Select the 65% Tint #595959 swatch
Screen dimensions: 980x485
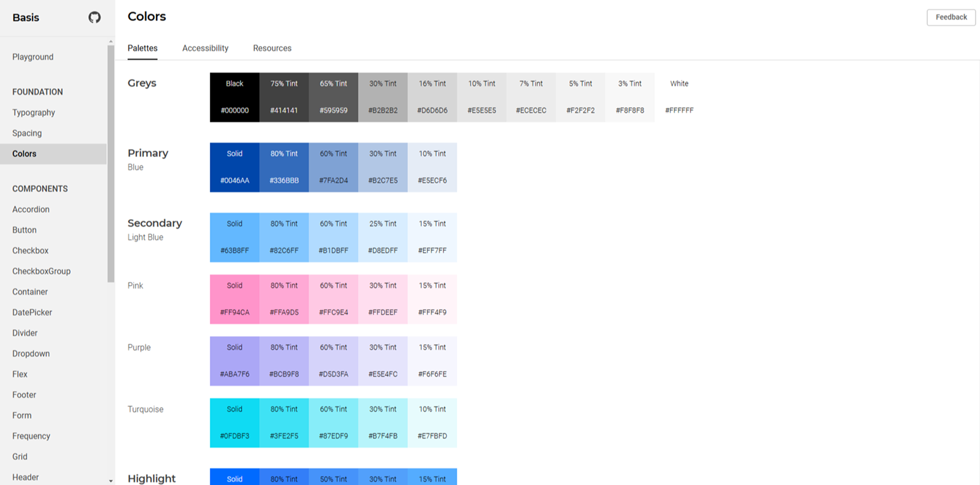(x=334, y=98)
